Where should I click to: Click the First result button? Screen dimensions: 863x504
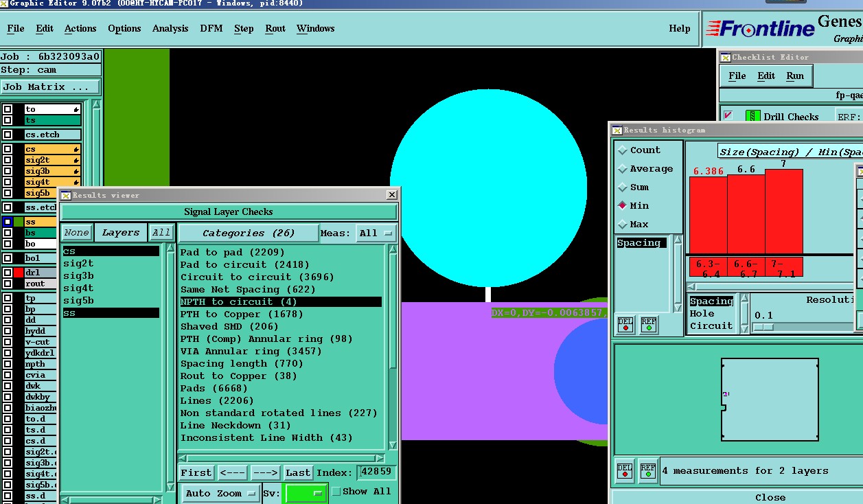[x=196, y=472]
